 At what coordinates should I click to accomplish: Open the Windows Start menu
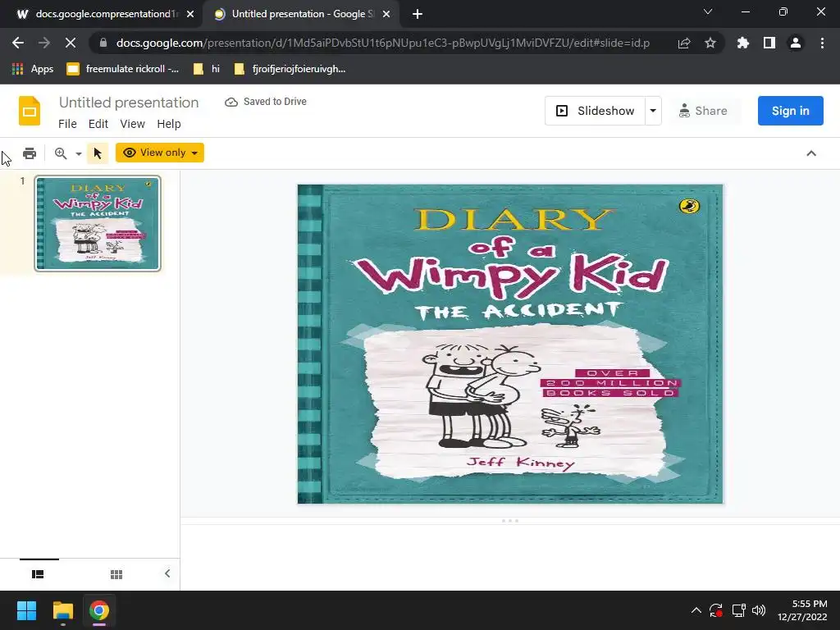(26, 610)
